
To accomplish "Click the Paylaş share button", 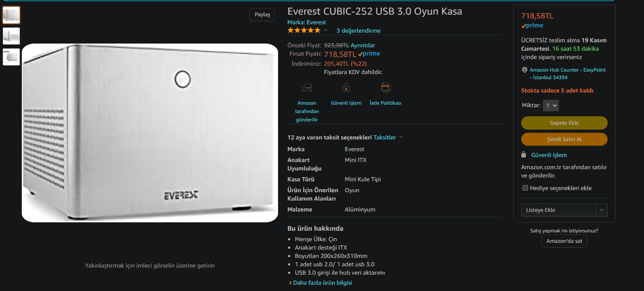I will pyautogui.click(x=263, y=15).
